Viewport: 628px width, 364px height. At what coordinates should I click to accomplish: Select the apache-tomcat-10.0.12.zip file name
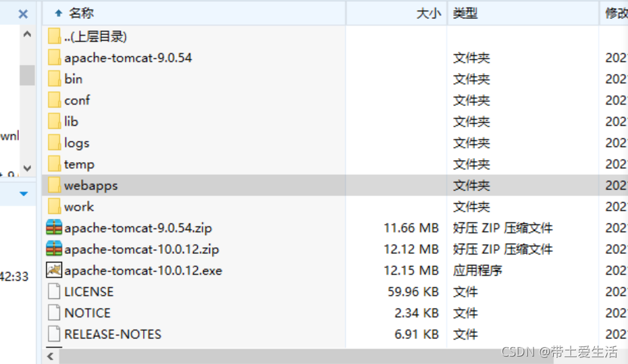[x=142, y=249]
